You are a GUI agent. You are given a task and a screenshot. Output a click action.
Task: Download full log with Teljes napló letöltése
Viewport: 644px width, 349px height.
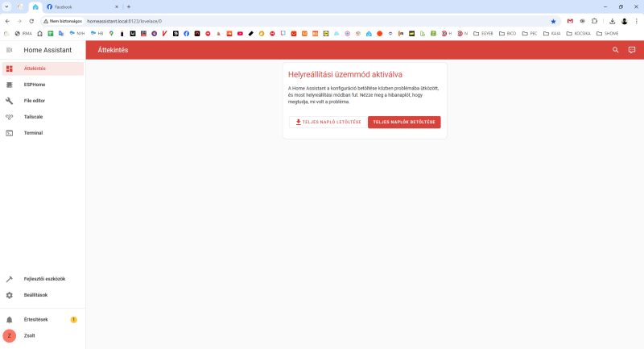(x=328, y=122)
